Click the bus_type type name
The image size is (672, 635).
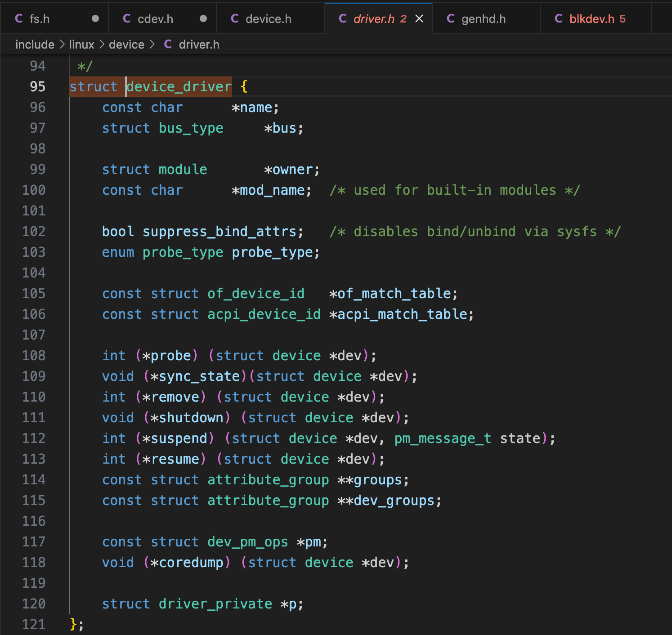coord(191,128)
